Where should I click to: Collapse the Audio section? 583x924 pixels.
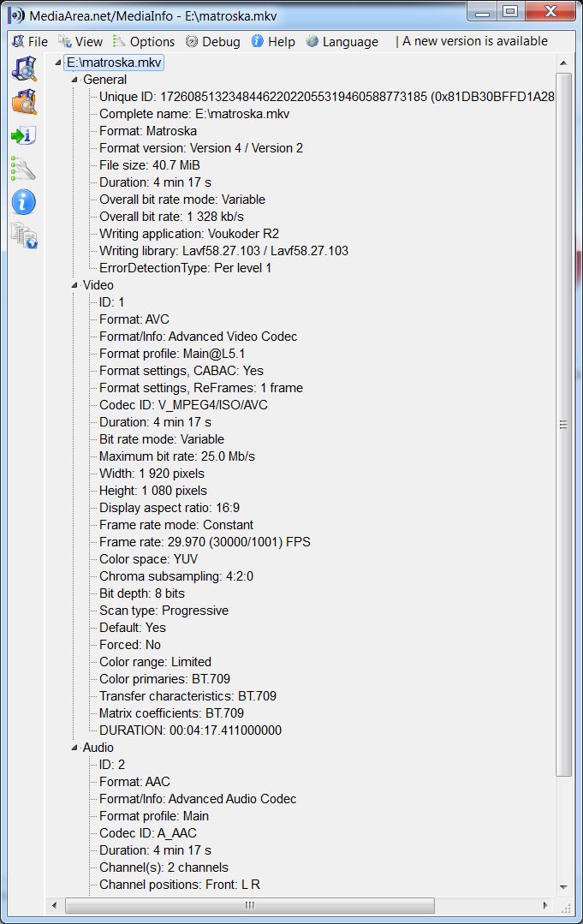click(x=74, y=748)
